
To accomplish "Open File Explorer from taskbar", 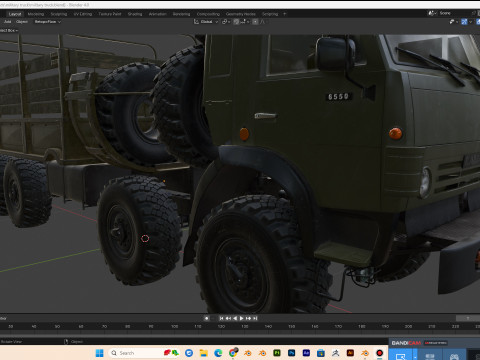I will pos(203,353).
